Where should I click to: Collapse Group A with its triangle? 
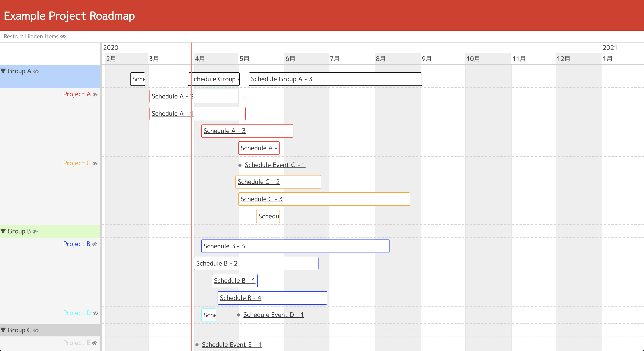click(x=3, y=71)
